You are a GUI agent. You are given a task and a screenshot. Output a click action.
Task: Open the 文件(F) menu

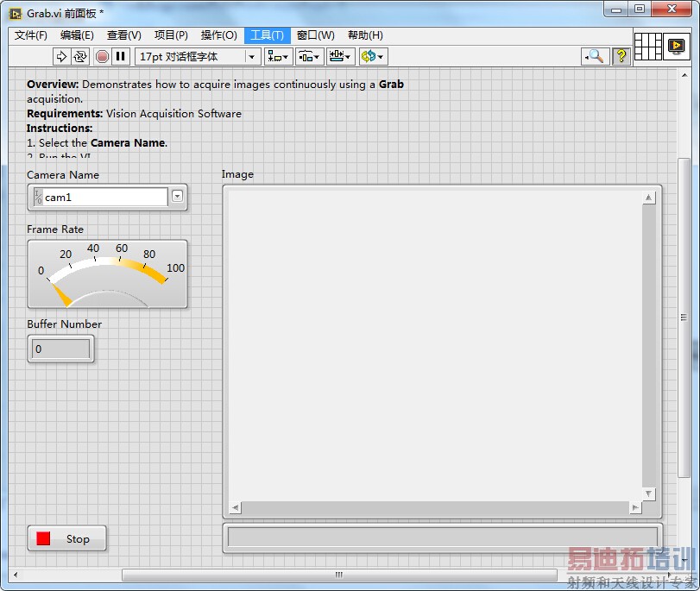pos(31,35)
